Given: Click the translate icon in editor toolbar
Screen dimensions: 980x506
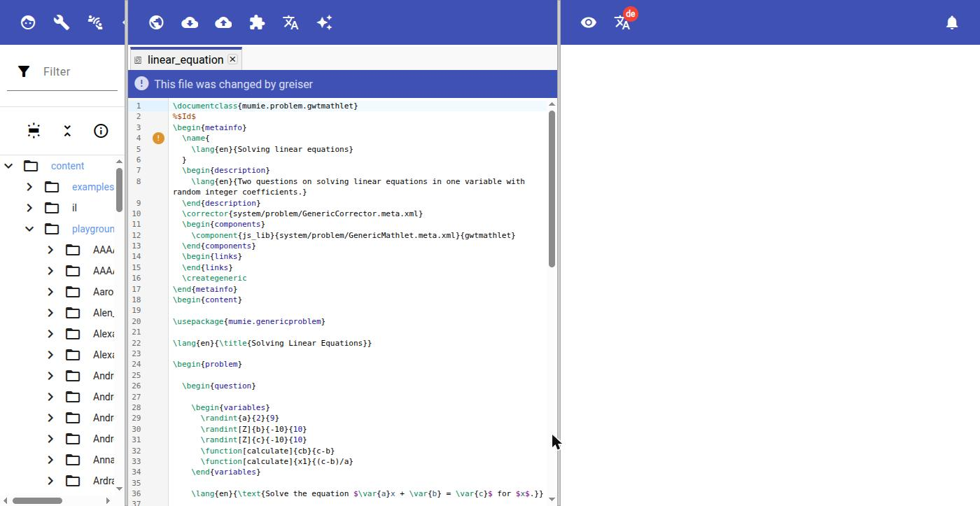Looking at the screenshot, I should point(290,22).
